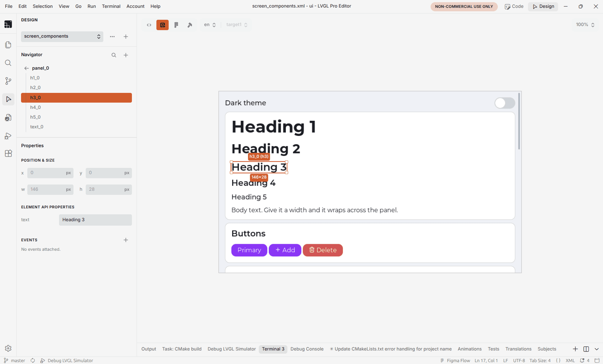Add element using Navigator plus icon
The image size is (603, 364).
coord(126,55)
